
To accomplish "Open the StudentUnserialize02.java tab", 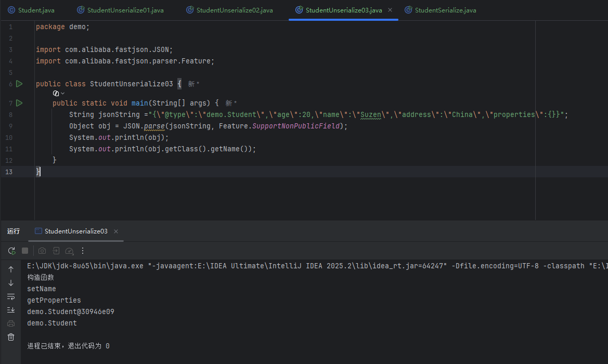I will pyautogui.click(x=229, y=10).
